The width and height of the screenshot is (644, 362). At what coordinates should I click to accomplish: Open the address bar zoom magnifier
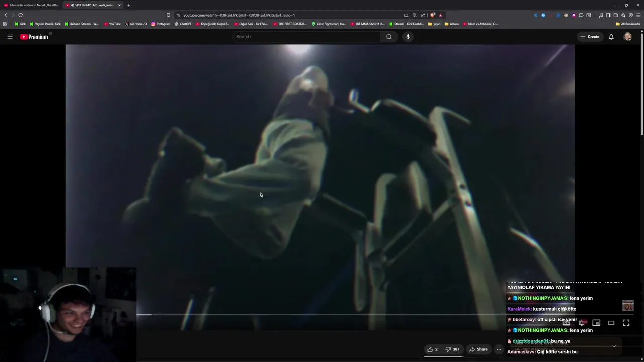pos(414,15)
